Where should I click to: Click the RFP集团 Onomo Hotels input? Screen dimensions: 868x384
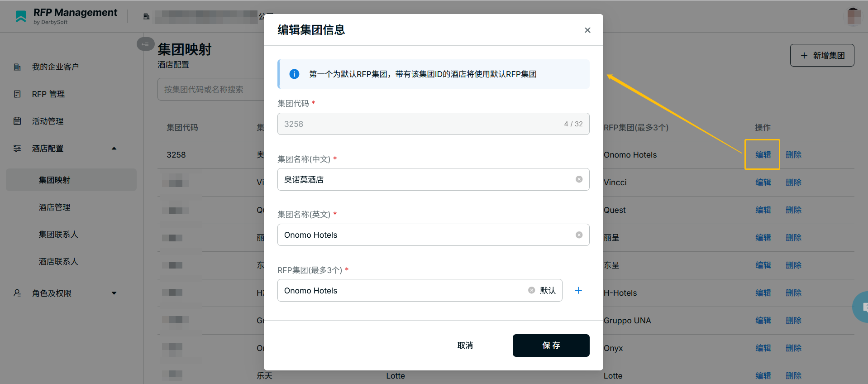[x=420, y=290]
